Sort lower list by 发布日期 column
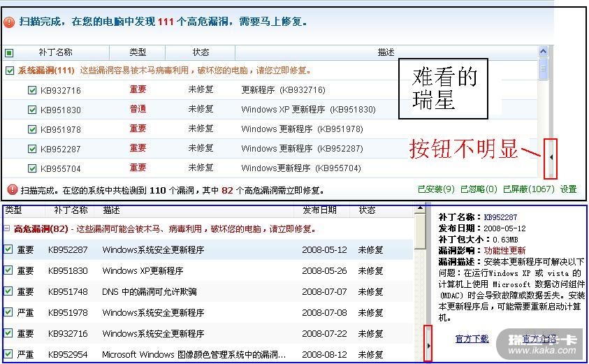Viewport: 589px width, 364px height. [320, 210]
